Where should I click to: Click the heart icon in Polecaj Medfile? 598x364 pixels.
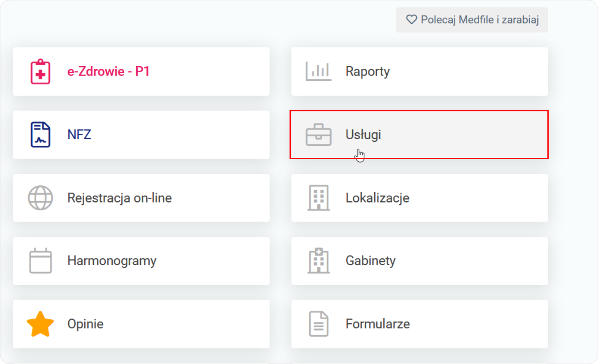(411, 19)
